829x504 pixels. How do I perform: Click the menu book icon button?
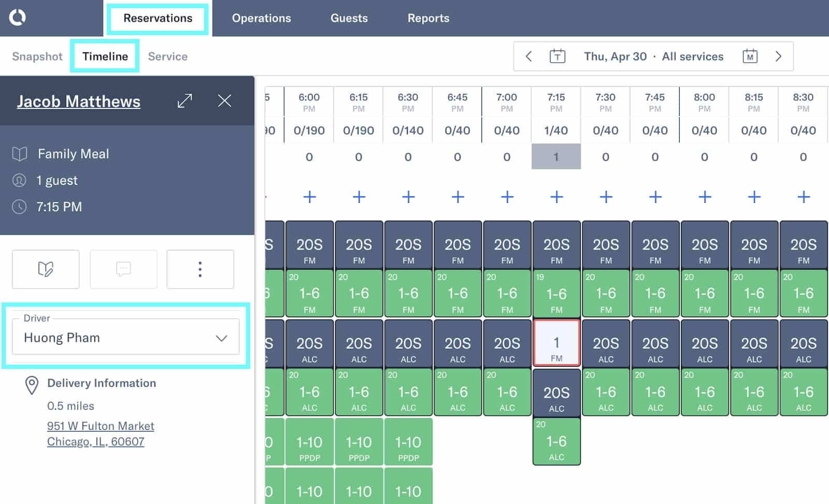pos(46,269)
